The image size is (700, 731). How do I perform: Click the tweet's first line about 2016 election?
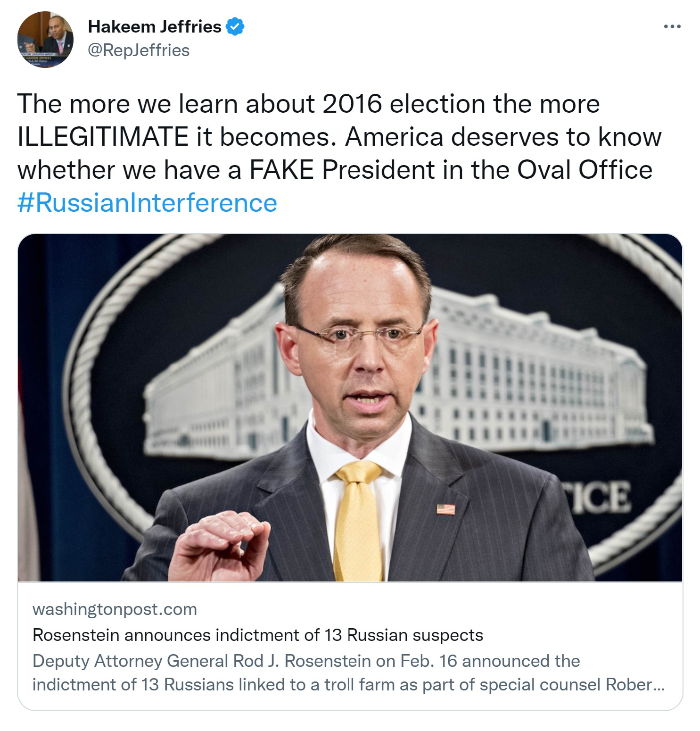pos(309,104)
